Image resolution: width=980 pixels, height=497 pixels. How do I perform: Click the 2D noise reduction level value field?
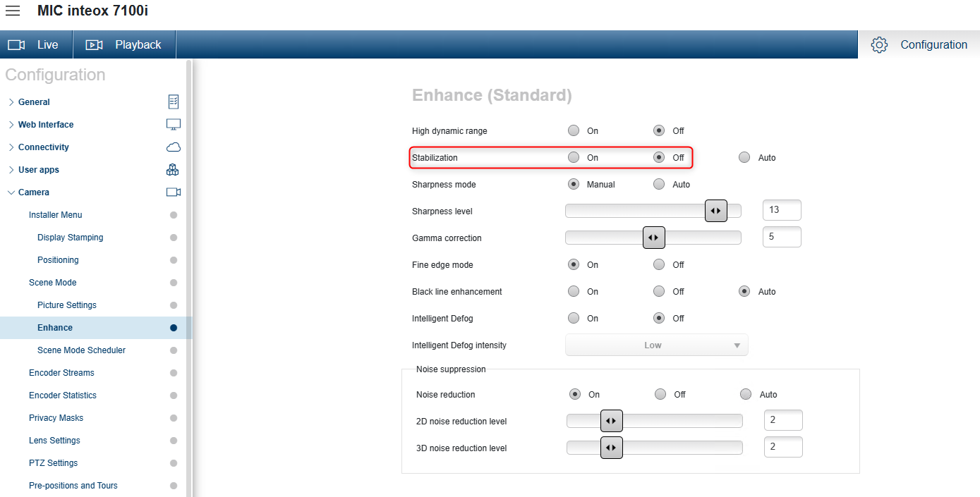[x=783, y=420]
